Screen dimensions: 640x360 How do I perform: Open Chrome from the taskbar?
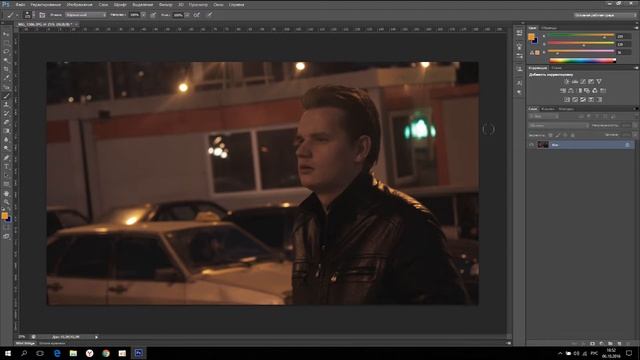pyautogui.click(x=106, y=353)
